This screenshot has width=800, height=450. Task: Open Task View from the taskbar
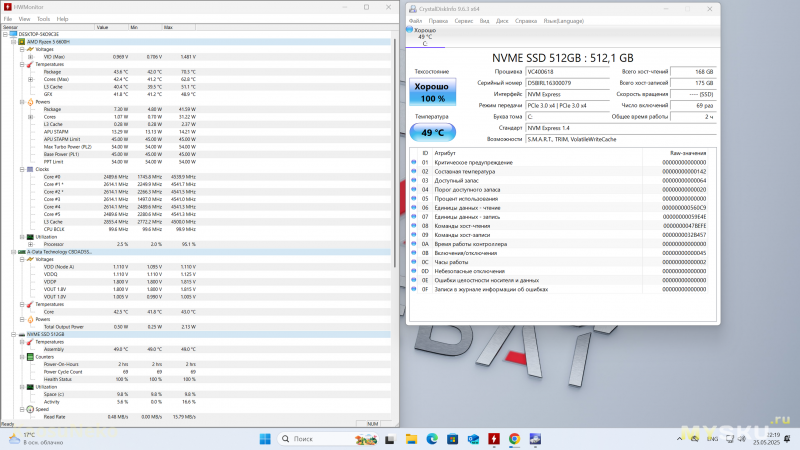[x=390, y=439]
